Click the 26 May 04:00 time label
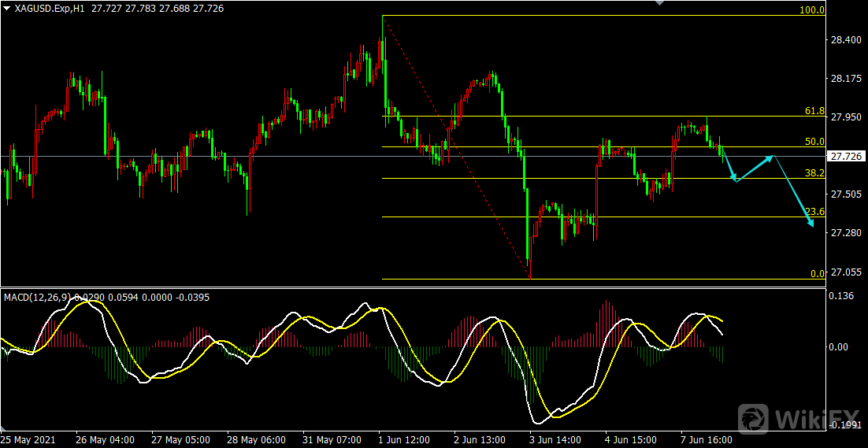Viewport: 868px width, 448px height. click(105, 439)
